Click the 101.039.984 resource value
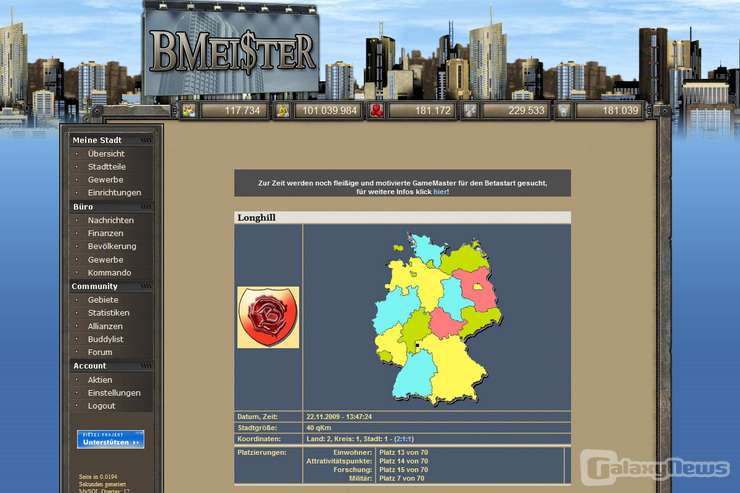The width and height of the screenshot is (740, 493). (329, 111)
